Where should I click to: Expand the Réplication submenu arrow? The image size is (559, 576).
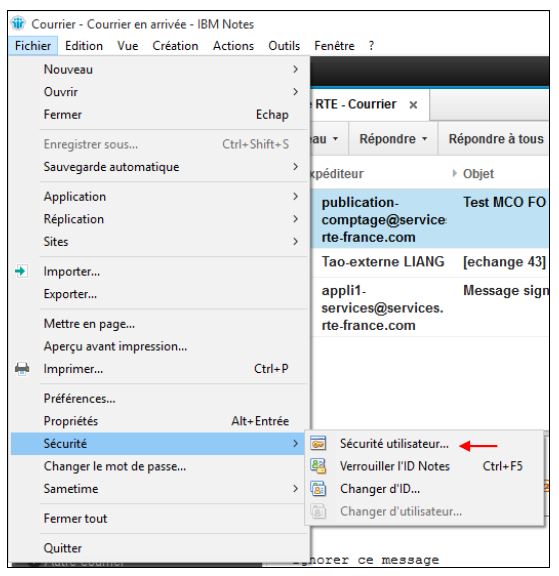click(x=295, y=219)
